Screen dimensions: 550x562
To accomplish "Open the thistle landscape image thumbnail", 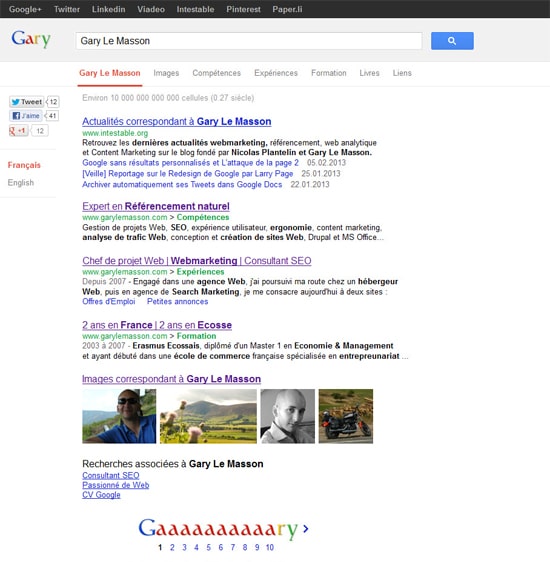I will pos(208,416).
